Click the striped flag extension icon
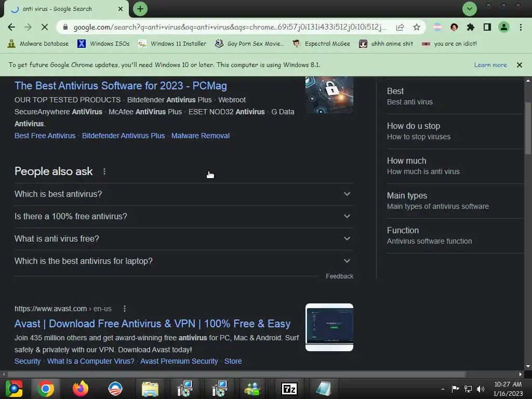This screenshot has width=532, height=399. (x=437, y=27)
